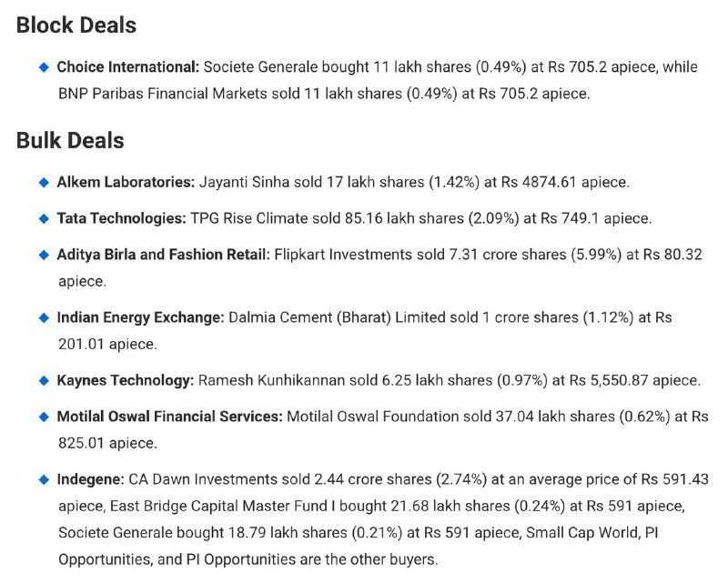Click the diamond bullet beside Motilal Oswal

(x=44, y=417)
